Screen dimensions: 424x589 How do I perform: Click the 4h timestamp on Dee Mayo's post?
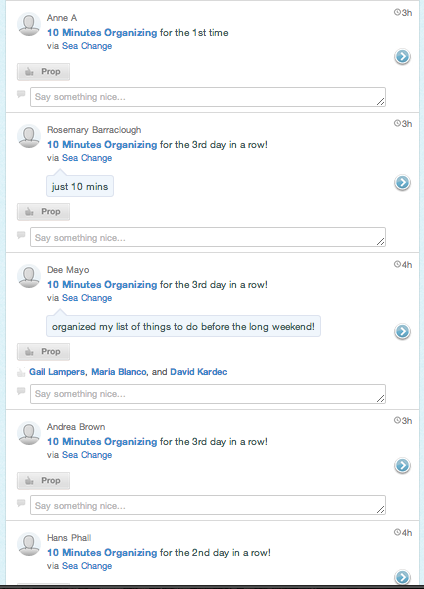tap(403, 264)
